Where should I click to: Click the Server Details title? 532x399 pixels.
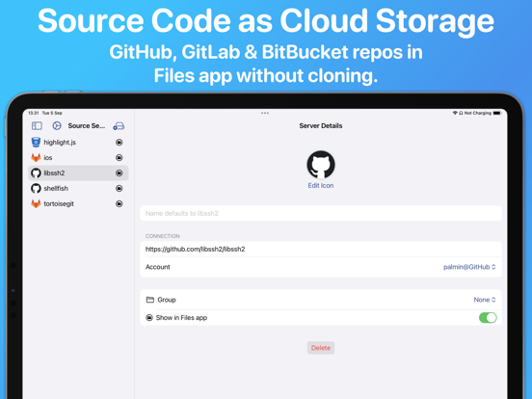pos(321,126)
